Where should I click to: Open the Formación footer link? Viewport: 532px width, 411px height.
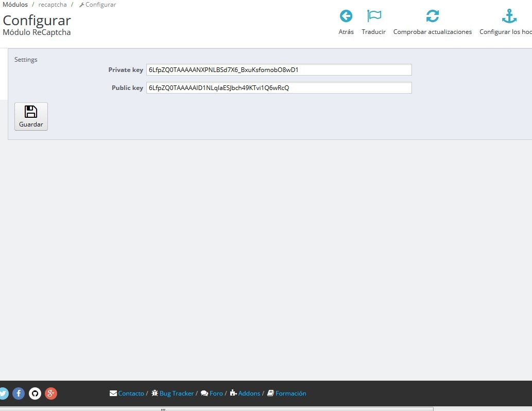(x=291, y=394)
